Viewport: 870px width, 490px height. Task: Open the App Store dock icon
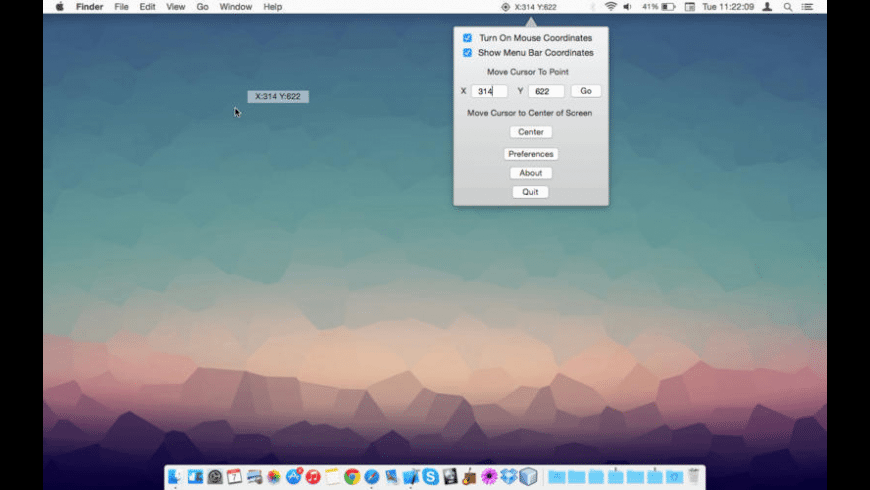(294, 477)
